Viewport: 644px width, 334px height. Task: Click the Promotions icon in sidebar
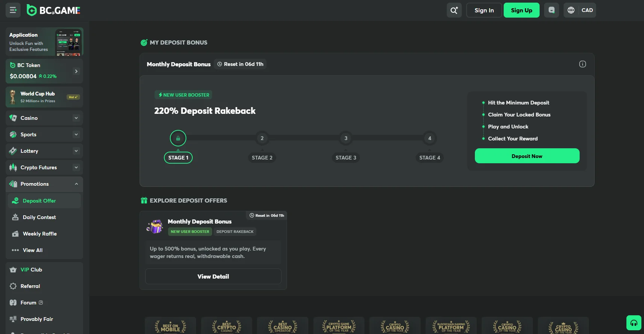pyautogui.click(x=13, y=184)
